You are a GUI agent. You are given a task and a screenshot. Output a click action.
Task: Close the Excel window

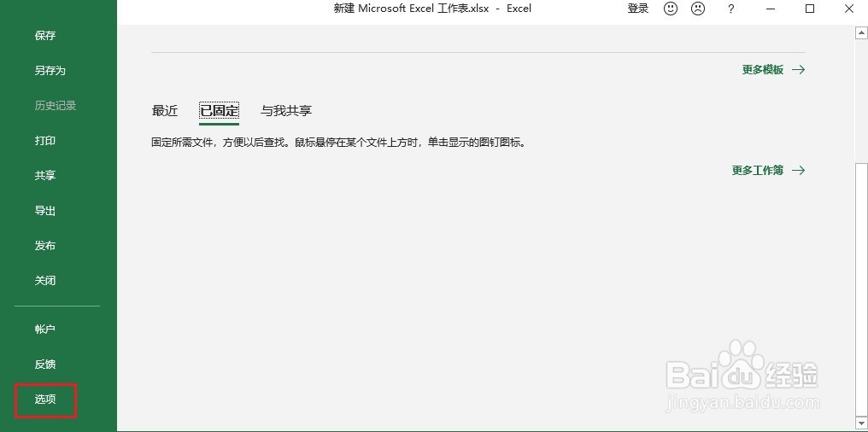click(849, 9)
